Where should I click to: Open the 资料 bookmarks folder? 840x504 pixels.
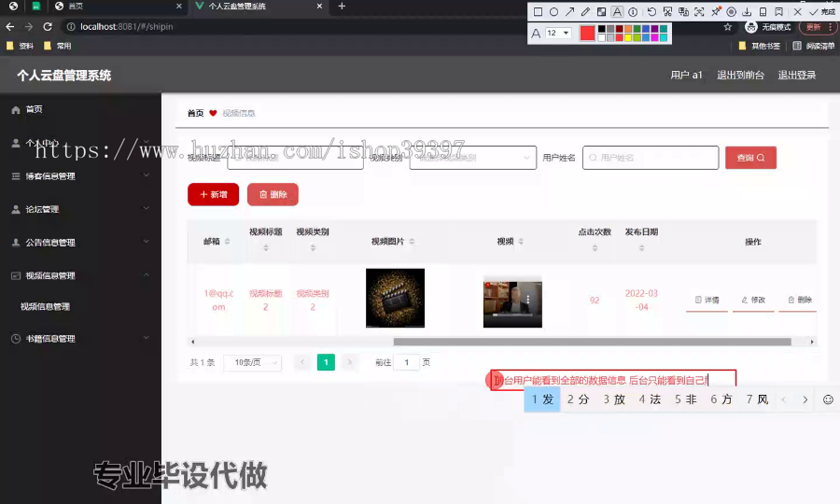pos(20,46)
